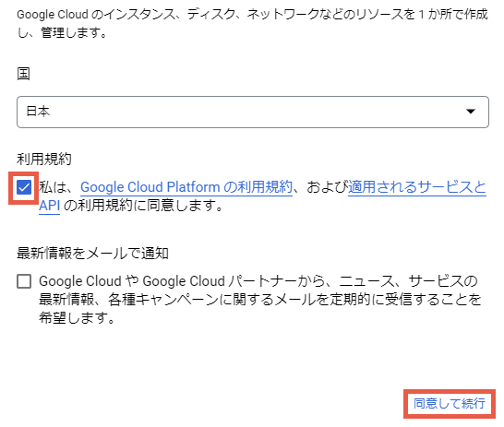Click the API link text on second line
The height and width of the screenshot is (427, 504).
49,206
